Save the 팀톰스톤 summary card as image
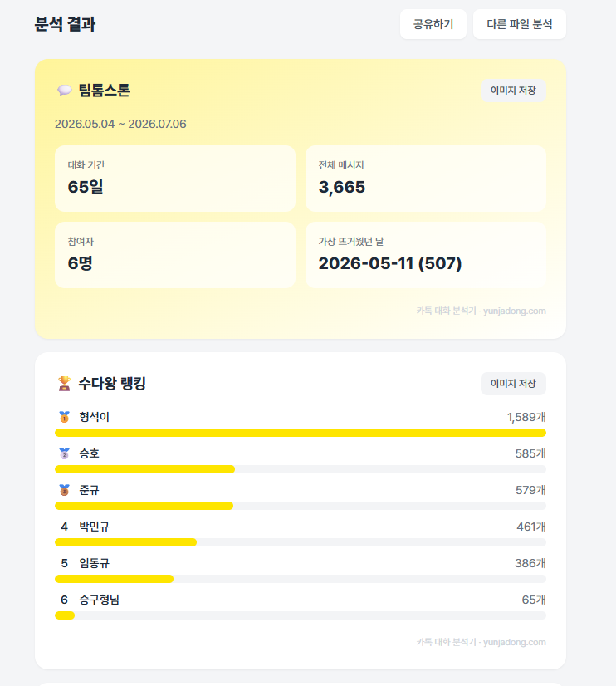This screenshot has height=686, width=616. click(x=513, y=91)
